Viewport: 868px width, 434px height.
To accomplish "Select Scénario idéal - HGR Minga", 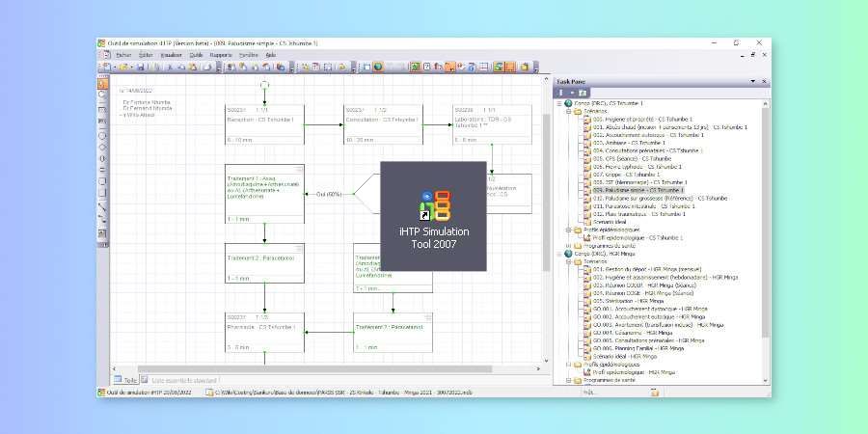I will click(x=624, y=357).
